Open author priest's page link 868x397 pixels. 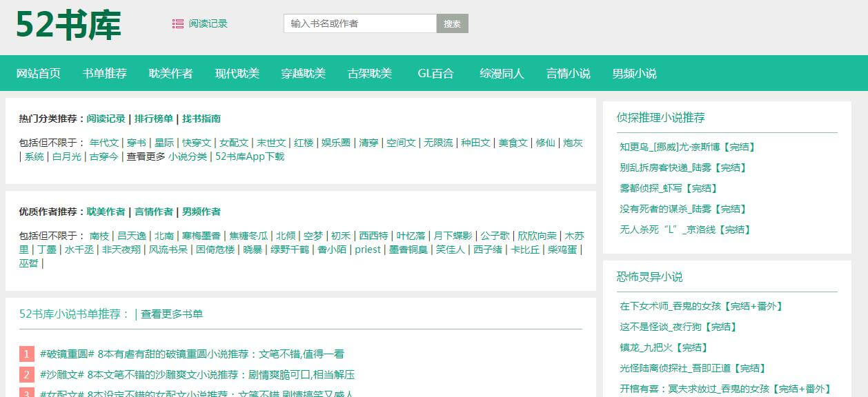click(368, 250)
